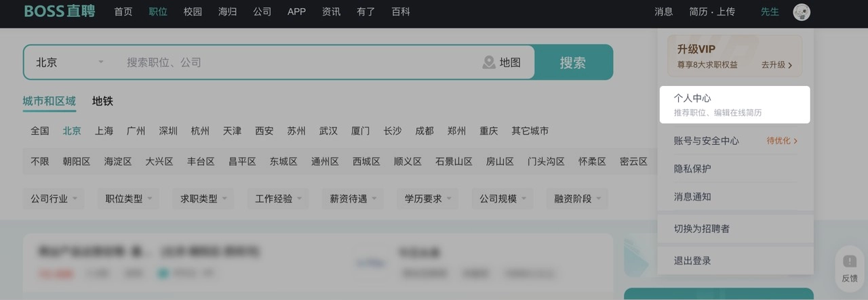Select 退出登录 in the menu

pyautogui.click(x=692, y=261)
